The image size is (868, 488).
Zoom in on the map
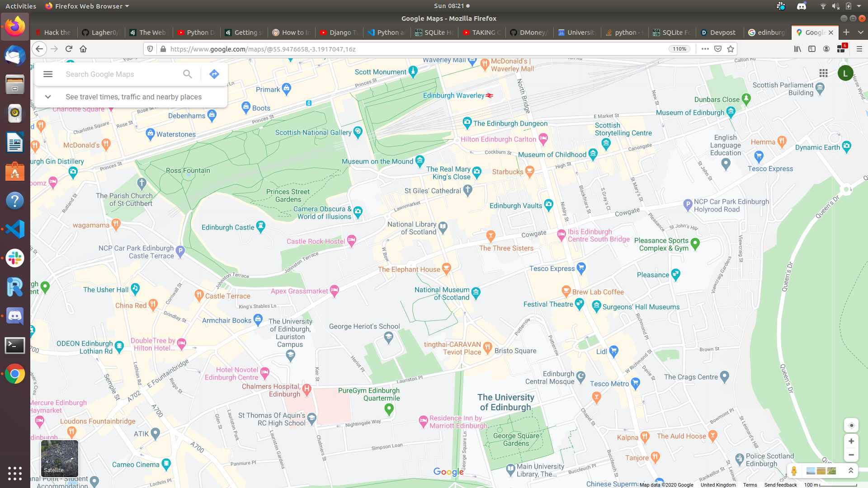(x=851, y=441)
